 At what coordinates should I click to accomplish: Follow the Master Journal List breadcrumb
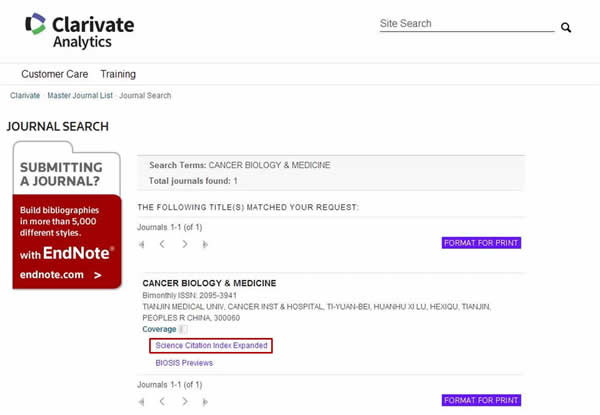(x=80, y=95)
